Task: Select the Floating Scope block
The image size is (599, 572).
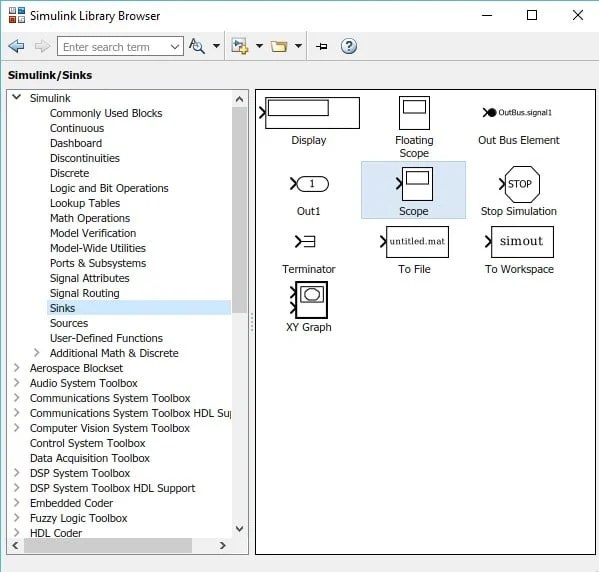Action: pos(414,113)
